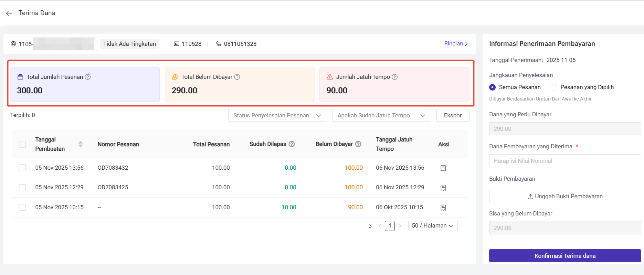Click help icon in Belum Dibayar column header
The width and height of the screenshot is (644, 275).
358,144
